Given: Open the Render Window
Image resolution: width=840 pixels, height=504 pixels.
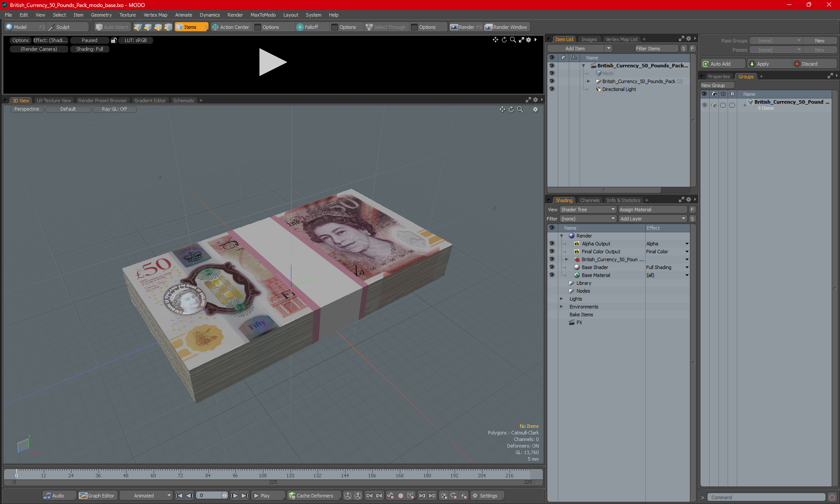Looking at the screenshot, I should click(507, 27).
